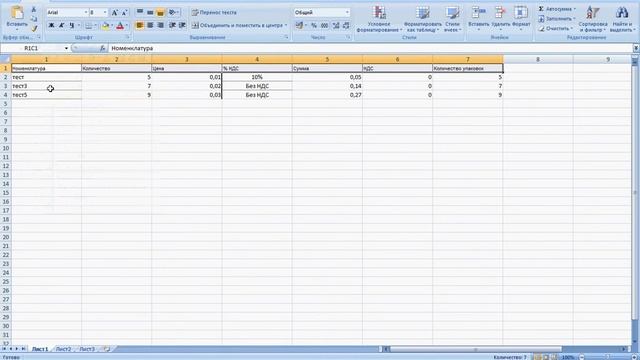Click the formula bar containing Номенклатура
Image resolution: width=640 pixels, height=360 pixels.
coord(371,48)
